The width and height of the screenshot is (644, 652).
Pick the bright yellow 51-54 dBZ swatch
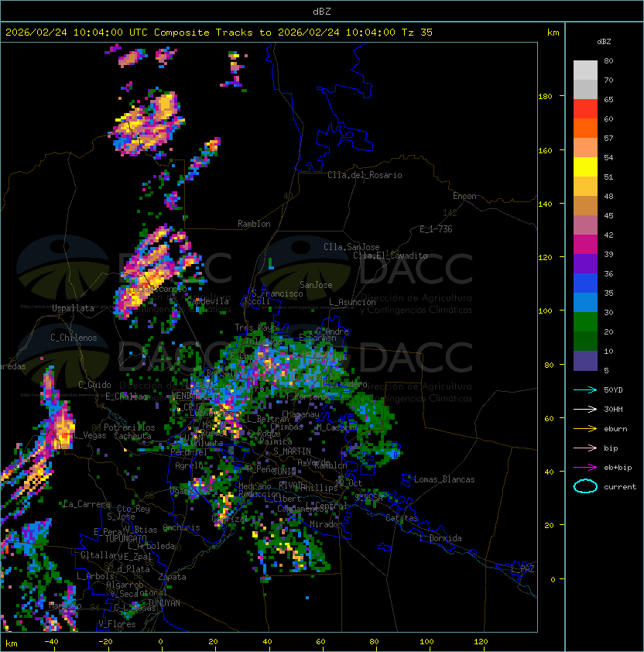pyautogui.click(x=585, y=167)
